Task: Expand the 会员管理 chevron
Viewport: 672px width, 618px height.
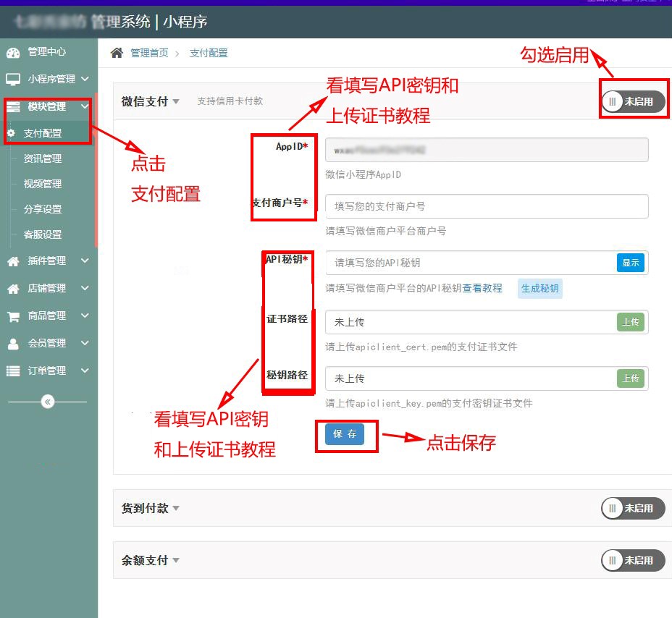Action: 85,343
